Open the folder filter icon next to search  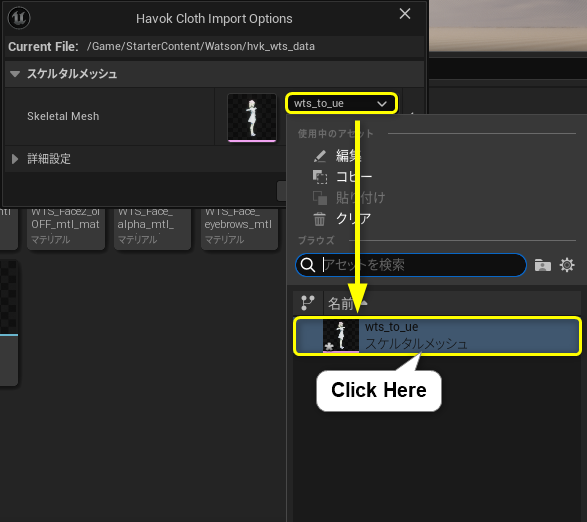[x=542, y=265]
